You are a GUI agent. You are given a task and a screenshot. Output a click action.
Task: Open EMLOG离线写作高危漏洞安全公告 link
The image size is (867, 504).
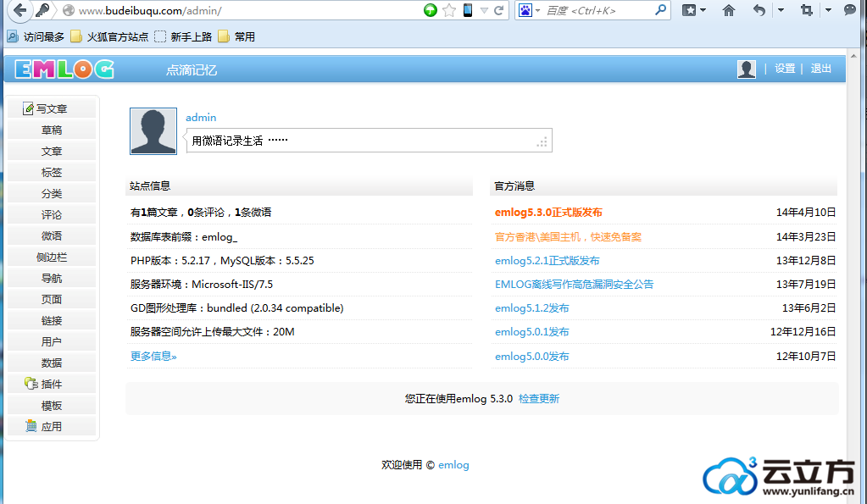coord(574,284)
